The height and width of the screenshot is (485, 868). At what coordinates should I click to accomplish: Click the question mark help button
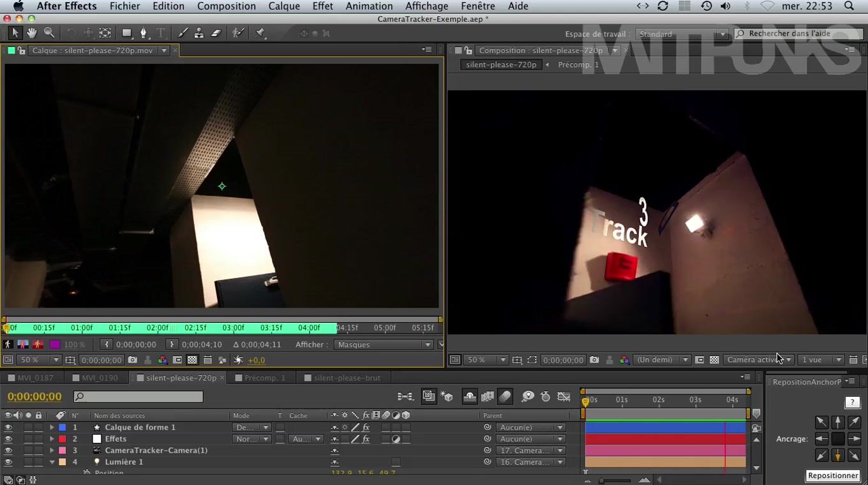852,403
